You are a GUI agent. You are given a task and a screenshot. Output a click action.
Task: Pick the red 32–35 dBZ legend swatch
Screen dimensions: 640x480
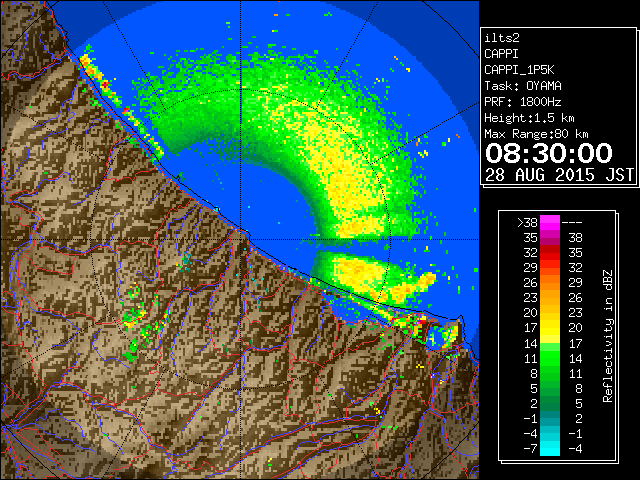click(550, 253)
